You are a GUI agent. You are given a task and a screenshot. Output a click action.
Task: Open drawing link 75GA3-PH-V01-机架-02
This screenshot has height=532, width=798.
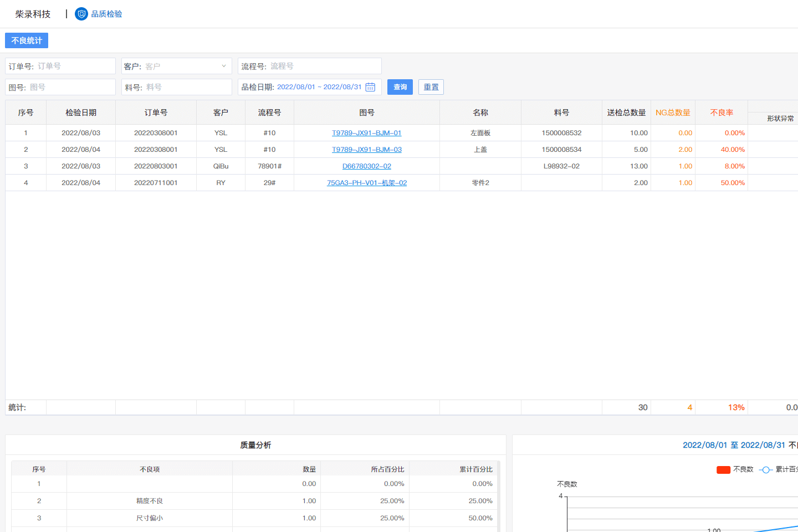pos(367,182)
